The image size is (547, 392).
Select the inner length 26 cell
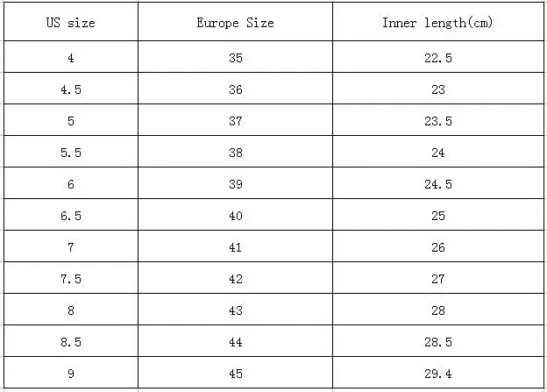tap(437, 247)
